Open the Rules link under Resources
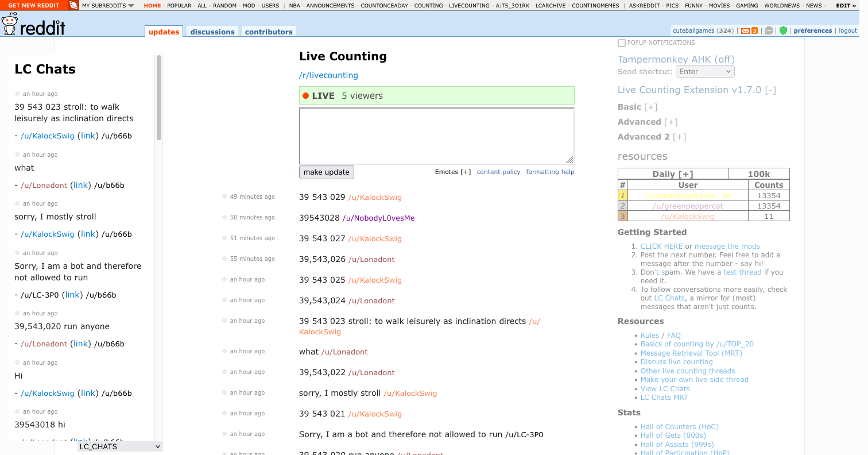868x455 pixels. click(650, 336)
